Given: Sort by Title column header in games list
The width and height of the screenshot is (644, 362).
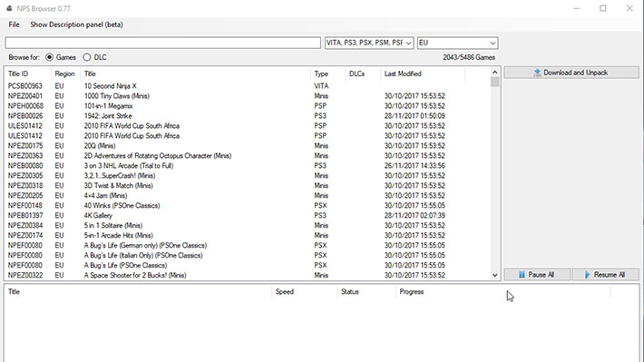Looking at the screenshot, I should pyautogui.click(x=195, y=74).
